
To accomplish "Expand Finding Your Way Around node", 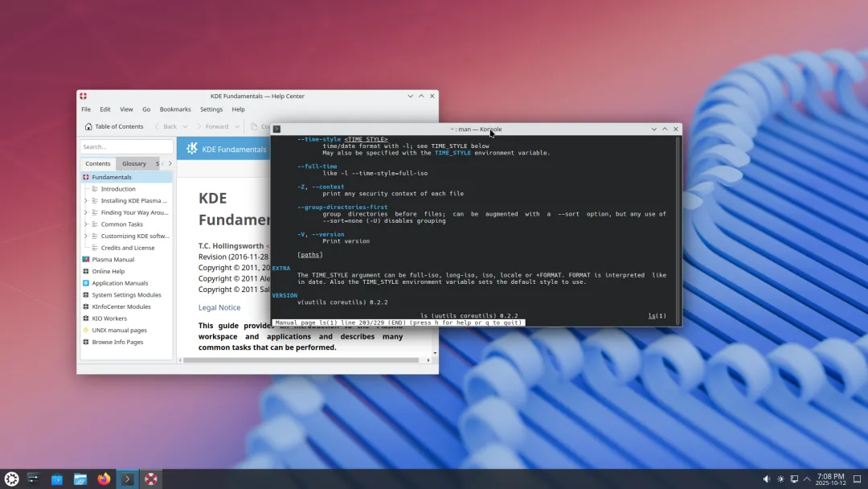I will (x=86, y=212).
